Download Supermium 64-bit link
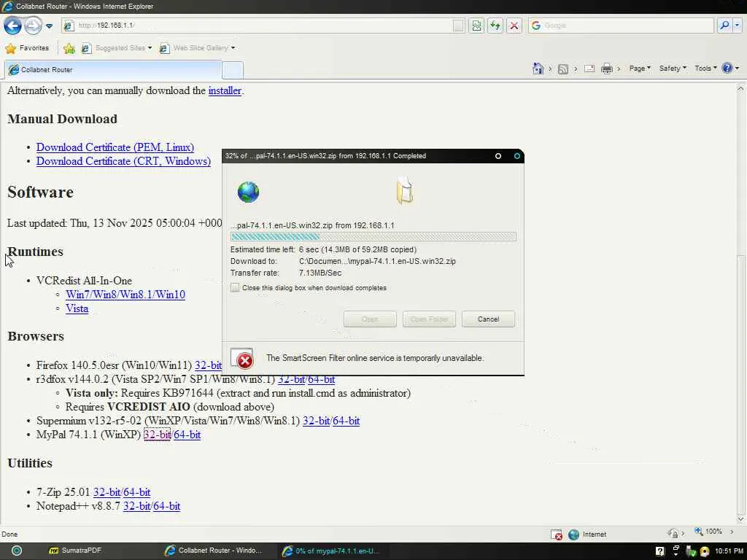Image resolution: width=747 pixels, height=560 pixels. tap(347, 421)
